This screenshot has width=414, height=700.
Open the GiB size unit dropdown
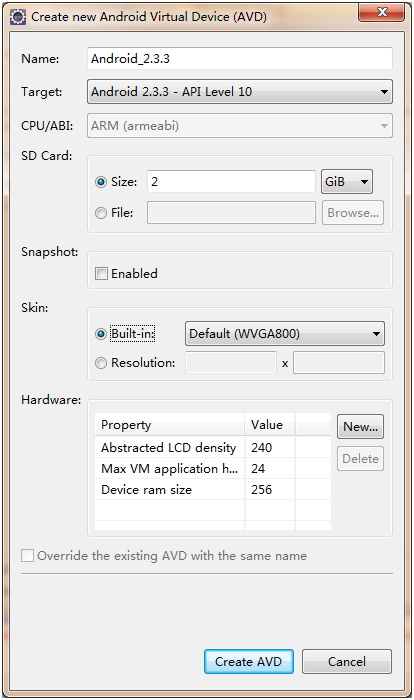coord(347,182)
